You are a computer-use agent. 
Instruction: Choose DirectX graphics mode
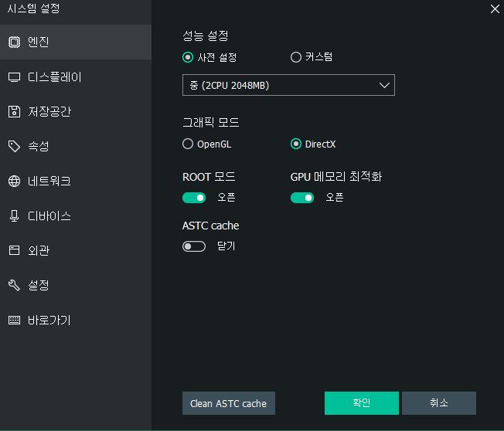(x=296, y=144)
